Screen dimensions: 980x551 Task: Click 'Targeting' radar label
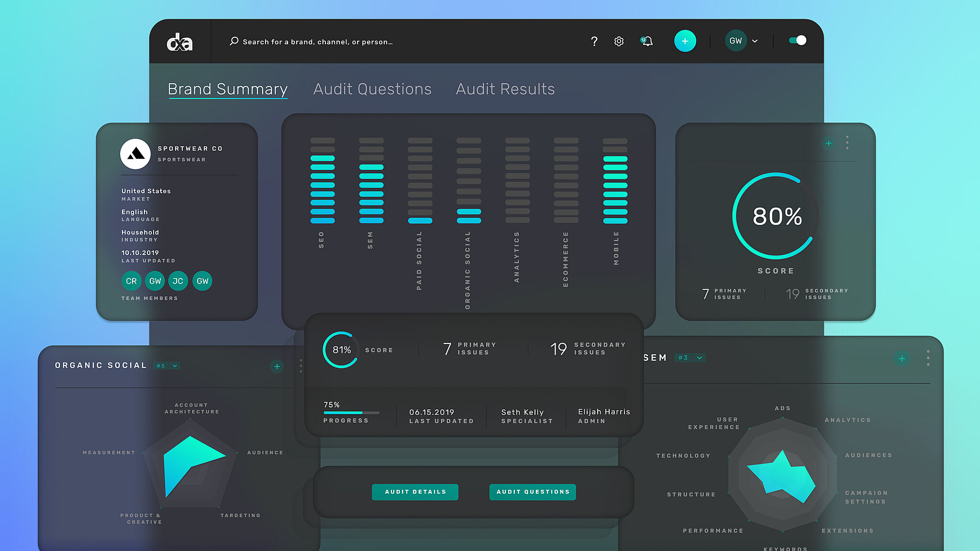241,516
